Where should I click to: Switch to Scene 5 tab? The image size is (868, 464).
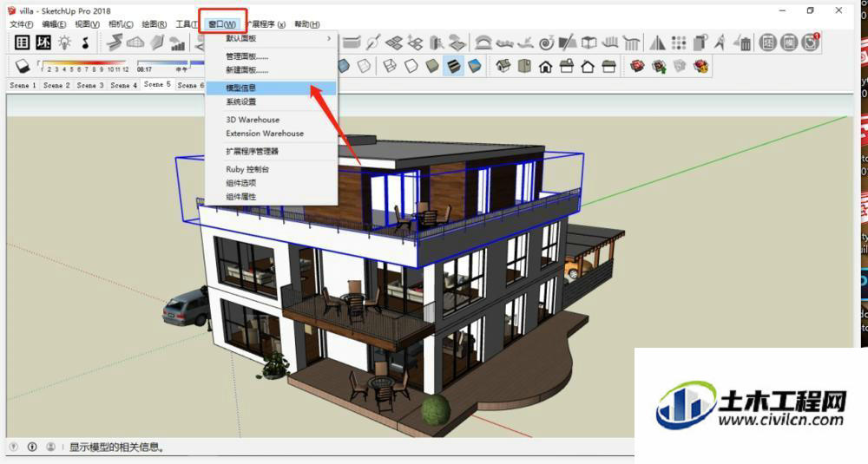[x=157, y=85]
